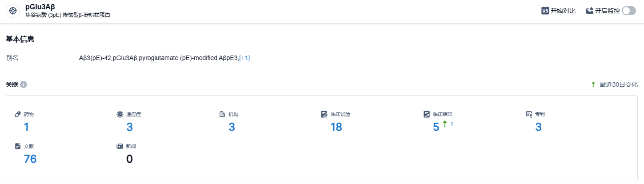Click the 专利 patent icon
Viewport: 644px width, 184px height.
(x=529, y=114)
